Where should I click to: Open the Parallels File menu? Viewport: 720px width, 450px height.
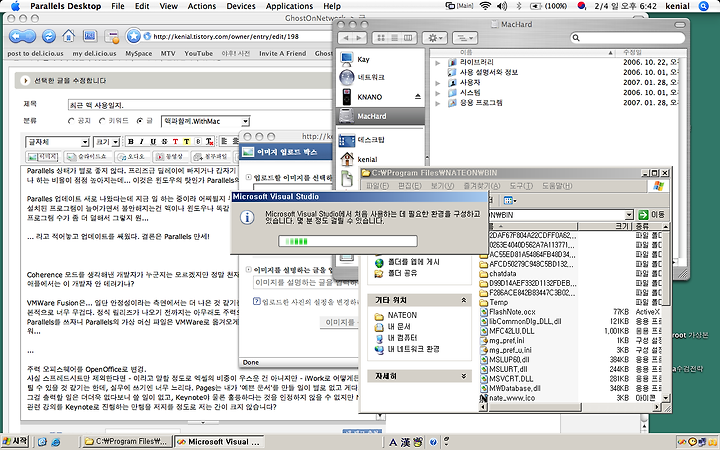coord(118,6)
